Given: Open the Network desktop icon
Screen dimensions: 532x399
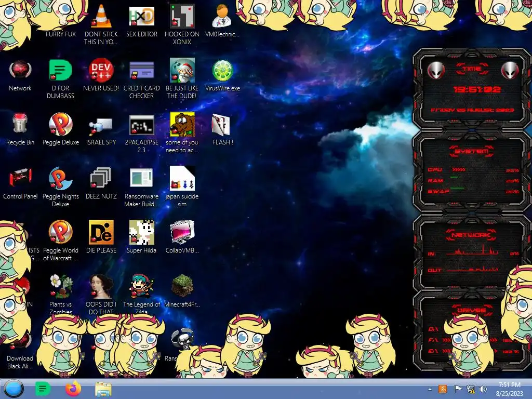Looking at the screenshot, I should point(20,75).
